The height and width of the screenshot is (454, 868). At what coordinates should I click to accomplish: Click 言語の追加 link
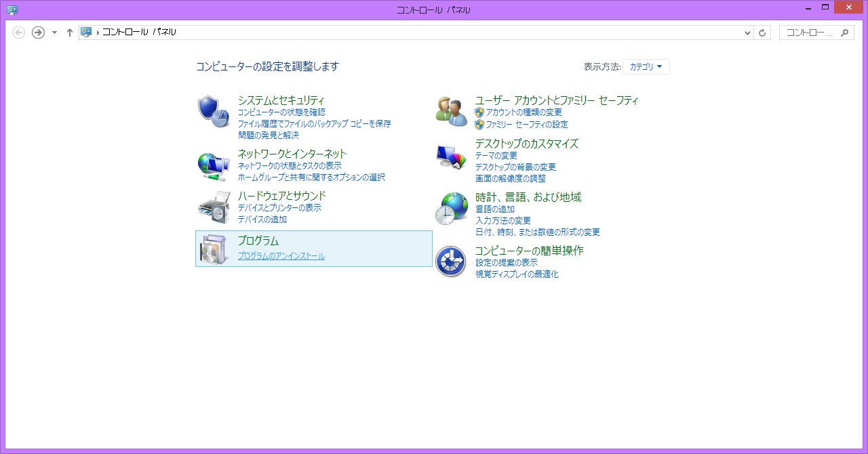click(494, 209)
